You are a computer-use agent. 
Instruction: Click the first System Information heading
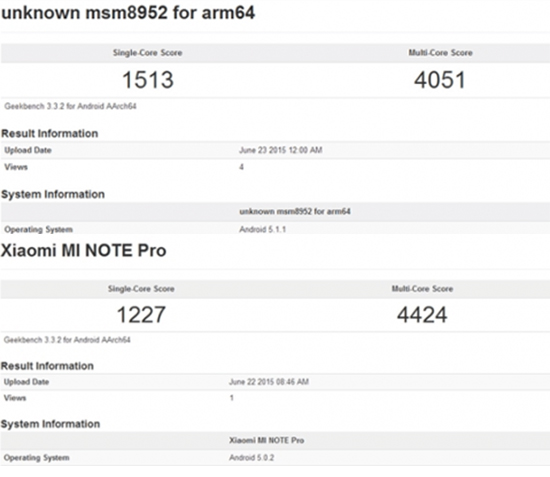click(53, 194)
